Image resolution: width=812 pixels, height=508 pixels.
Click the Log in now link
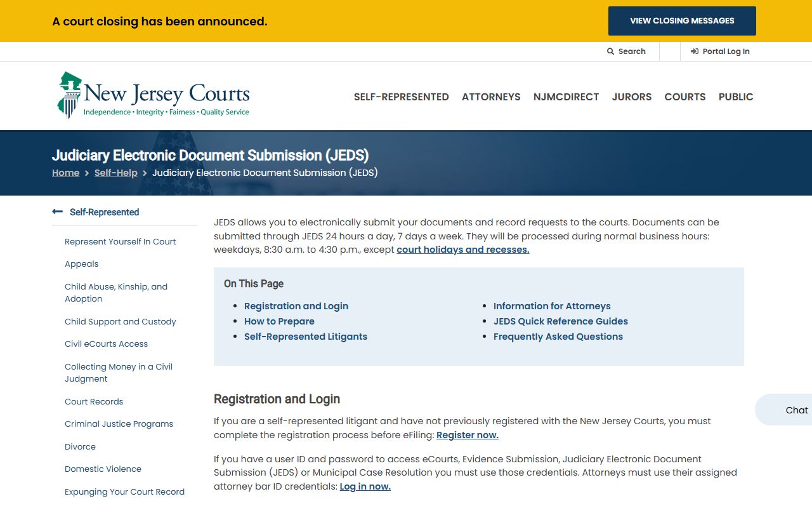click(x=365, y=486)
